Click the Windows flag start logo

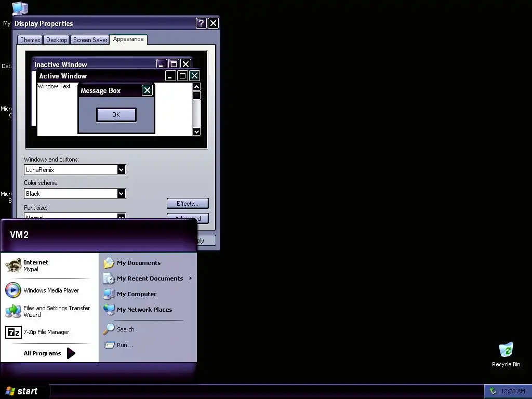click(x=10, y=391)
